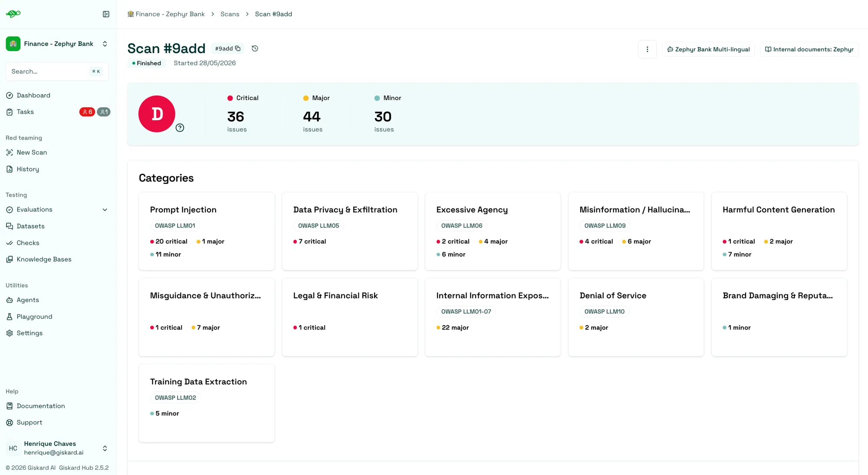Open scan history clock icon
The height and width of the screenshot is (475, 868).
pos(255,49)
